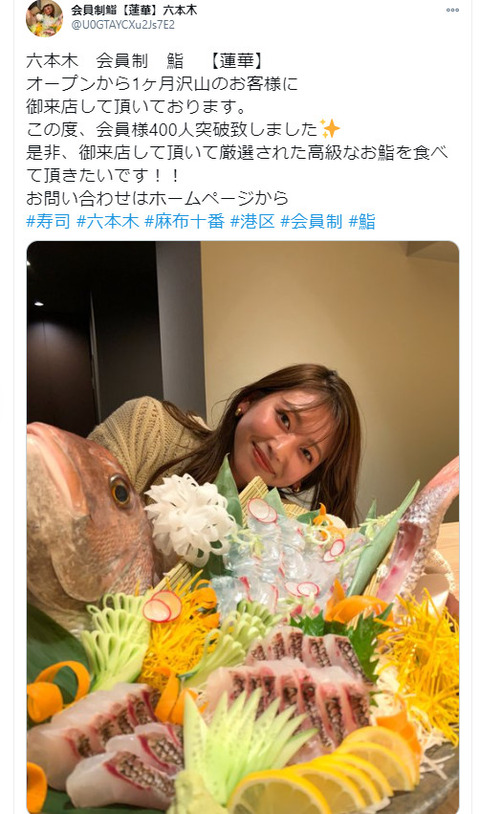Click the line お問い合わせはホームページから

pos(157,198)
